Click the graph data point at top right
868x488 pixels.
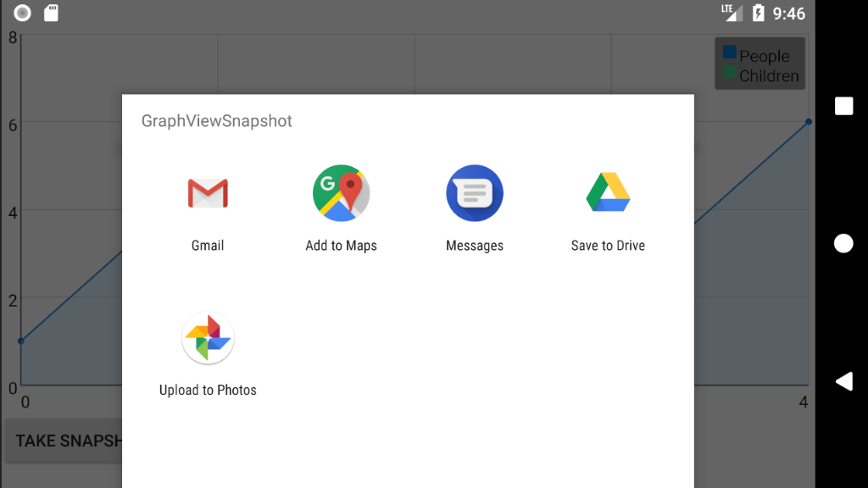809,122
